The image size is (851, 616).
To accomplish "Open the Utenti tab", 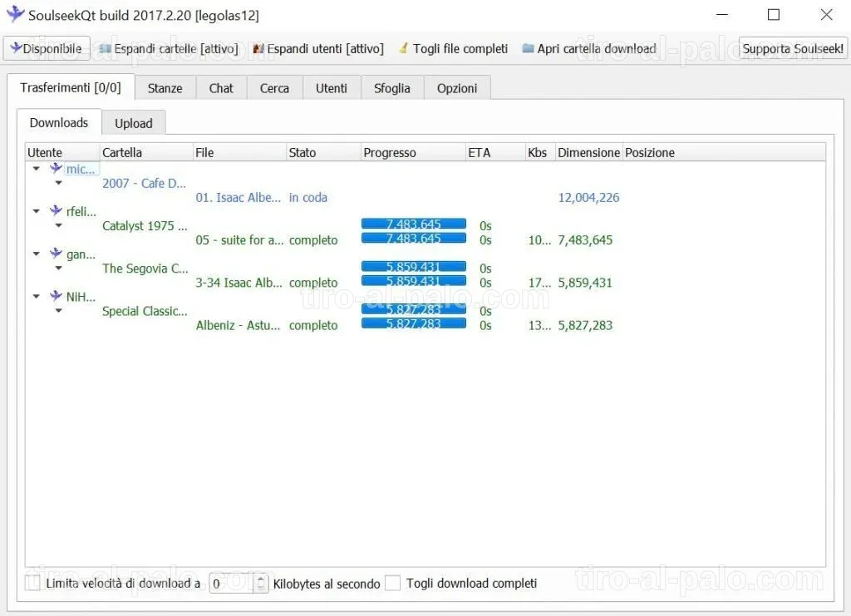I will coord(331,88).
